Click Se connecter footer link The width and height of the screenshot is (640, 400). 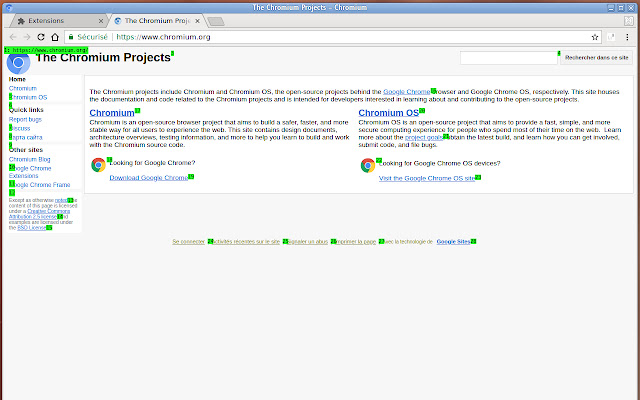189,242
